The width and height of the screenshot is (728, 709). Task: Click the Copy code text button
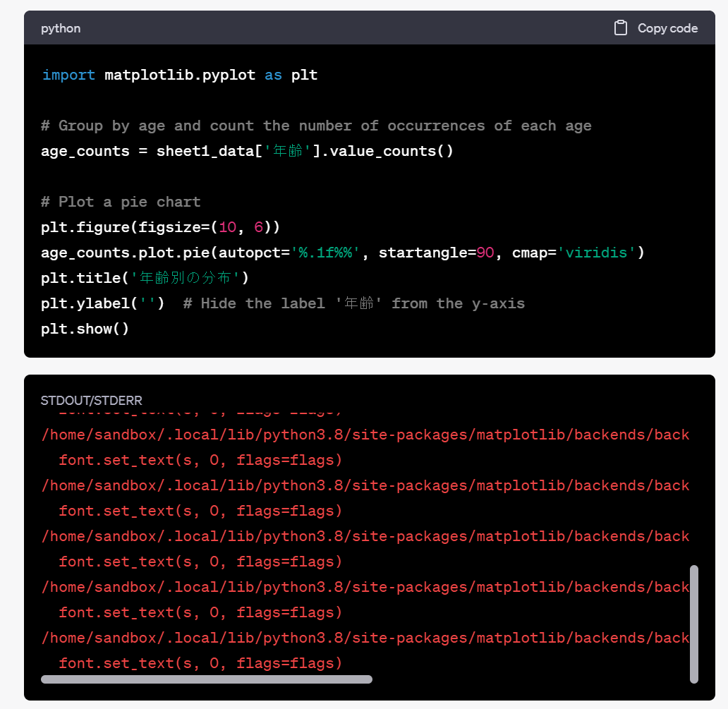[667, 28]
